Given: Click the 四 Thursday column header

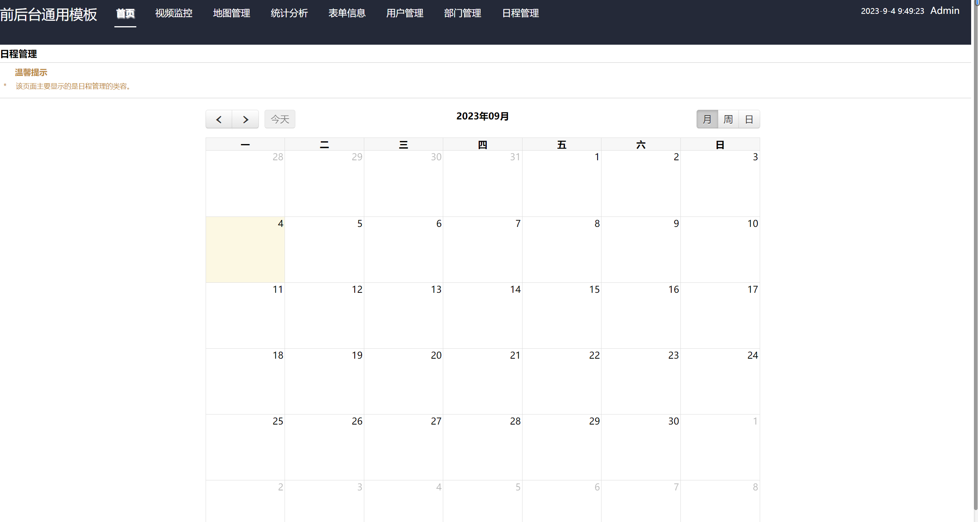Looking at the screenshot, I should click(x=482, y=144).
